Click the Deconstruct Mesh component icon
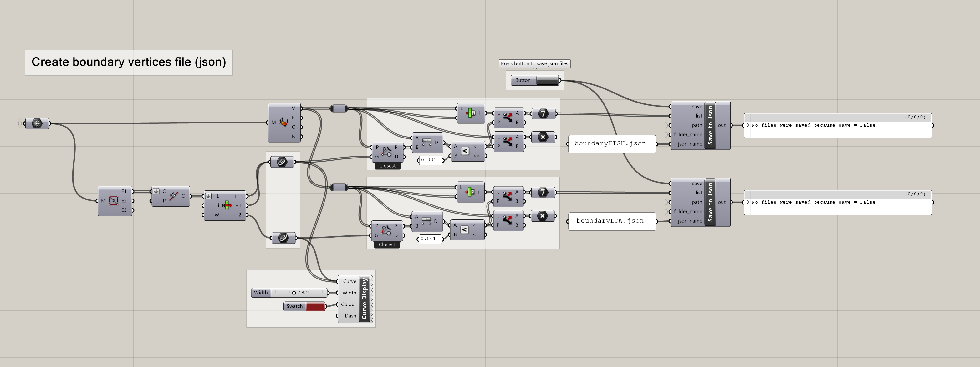 (283, 122)
